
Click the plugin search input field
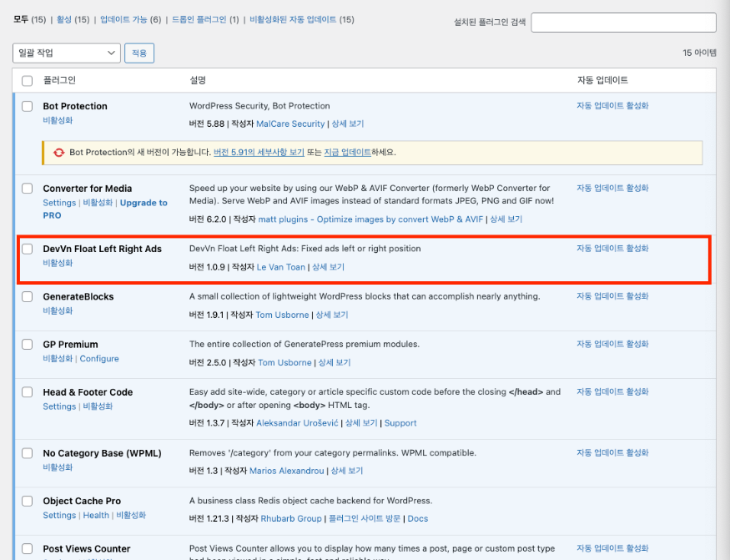623,23
